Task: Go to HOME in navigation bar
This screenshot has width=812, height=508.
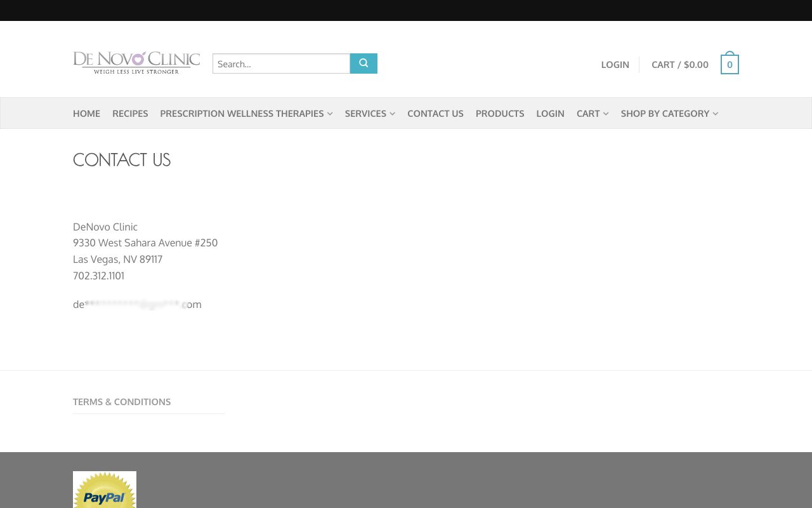Action: (86, 114)
